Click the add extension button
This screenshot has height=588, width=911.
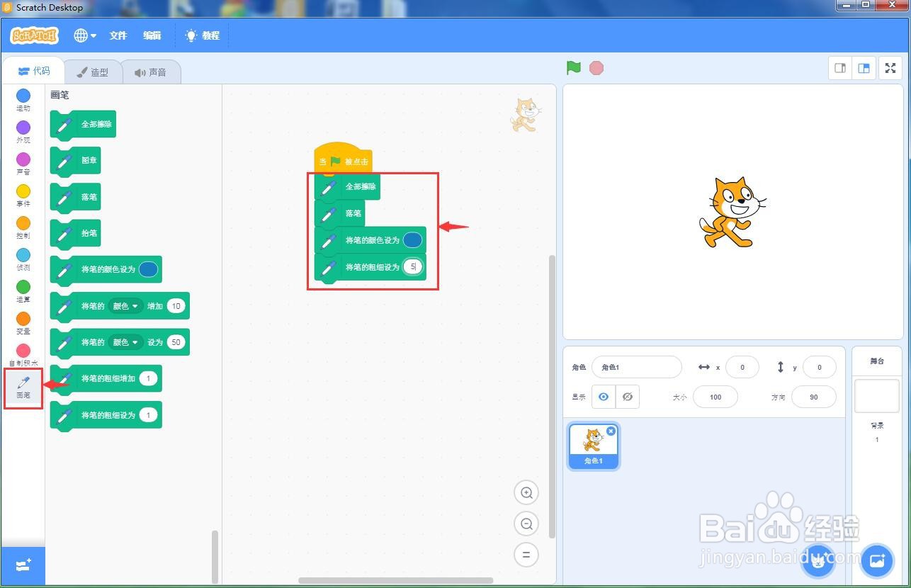pyautogui.click(x=23, y=565)
